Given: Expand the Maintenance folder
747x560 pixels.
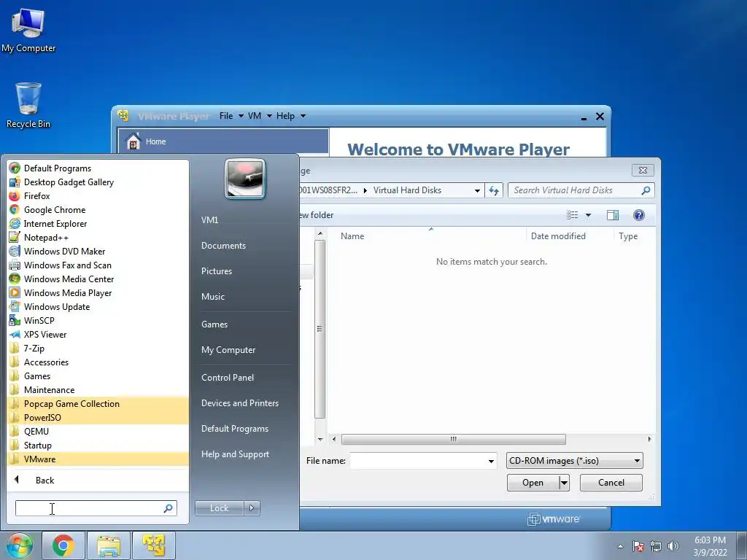Looking at the screenshot, I should (x=49, y=389).
